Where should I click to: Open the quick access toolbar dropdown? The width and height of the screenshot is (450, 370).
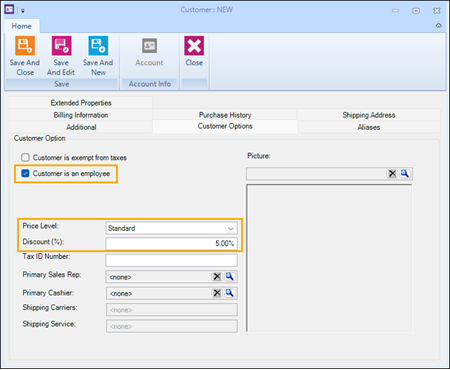coord(23,11)
